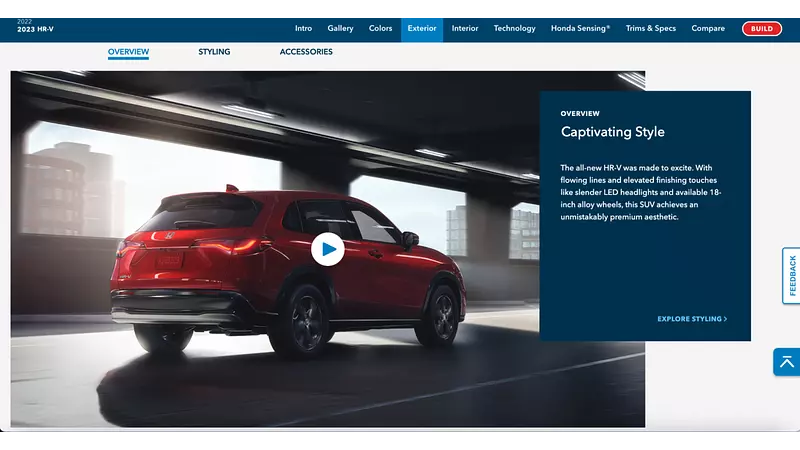This screenshot has height=450, width=800.
Task: Open the Colors section
Action: click(381, 29)
